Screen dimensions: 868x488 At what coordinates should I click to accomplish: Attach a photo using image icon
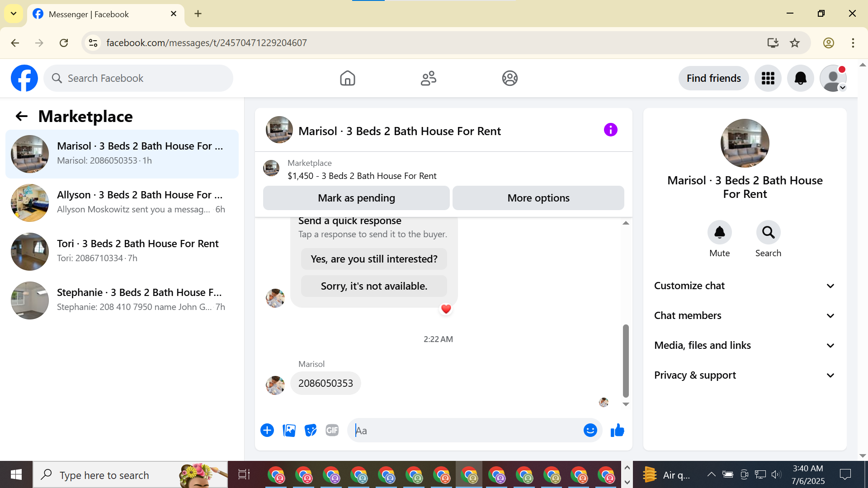pos(289,431)
